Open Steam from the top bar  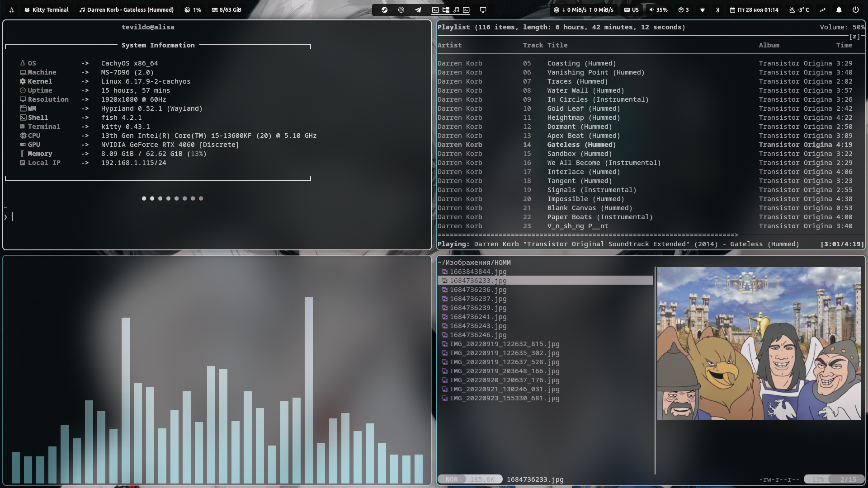coord(384,9)
